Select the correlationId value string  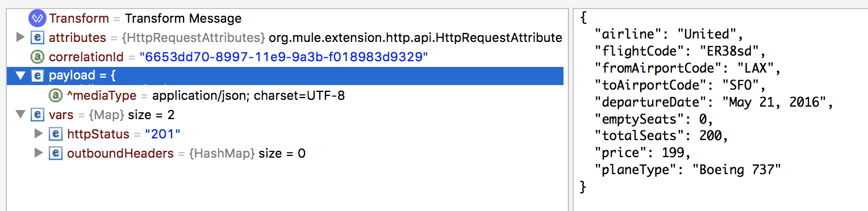point(284,57)
